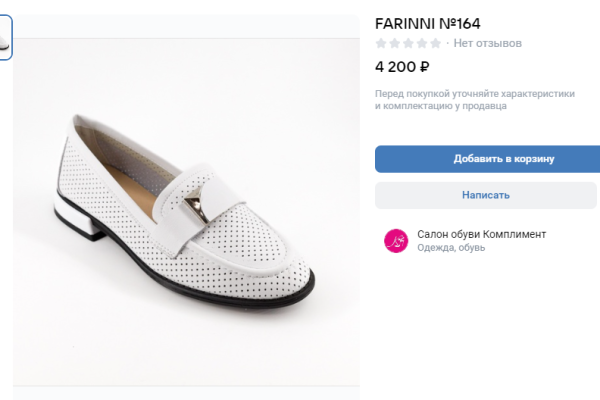Click the third rating star

tap(408, 44)
